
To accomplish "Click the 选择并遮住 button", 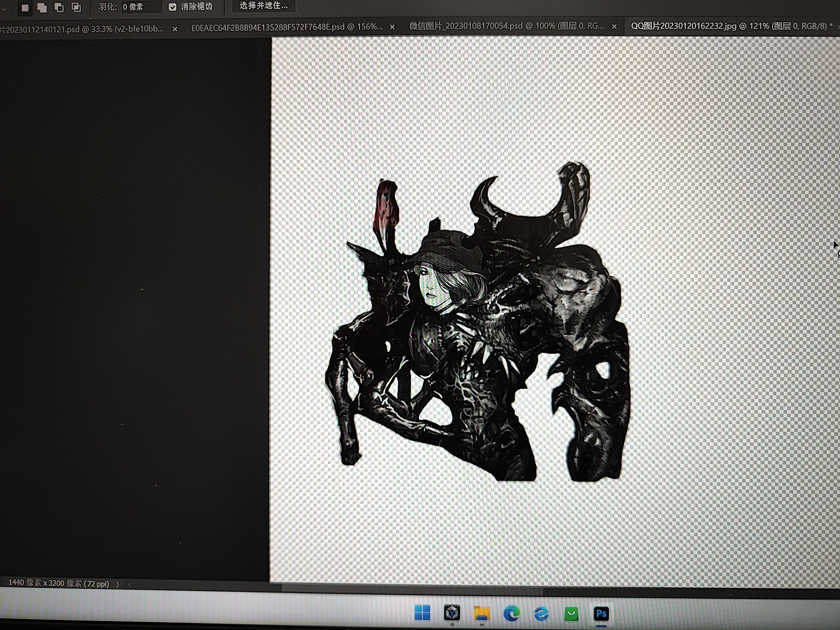I will (x=264, y=6).
